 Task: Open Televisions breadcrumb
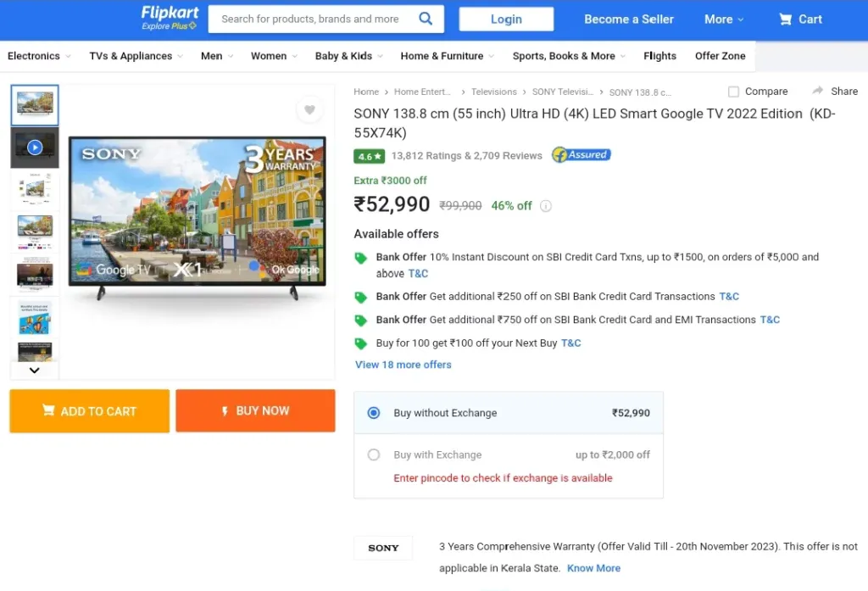click(494, 92)
